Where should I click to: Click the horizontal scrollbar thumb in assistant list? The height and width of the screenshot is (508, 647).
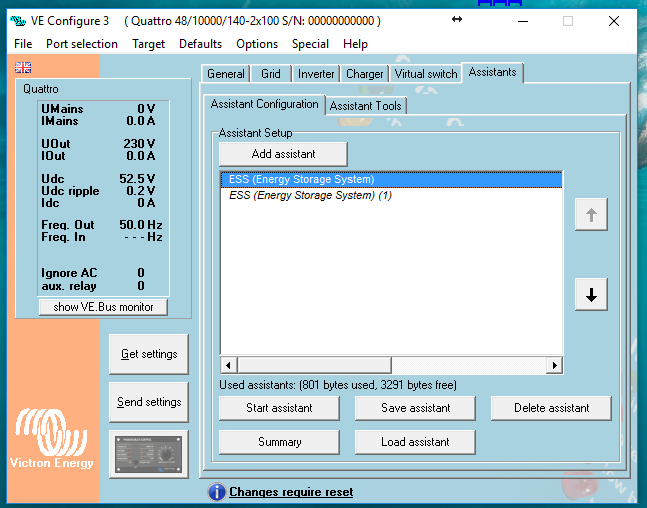pyautogui.click(x=314, y=365)
